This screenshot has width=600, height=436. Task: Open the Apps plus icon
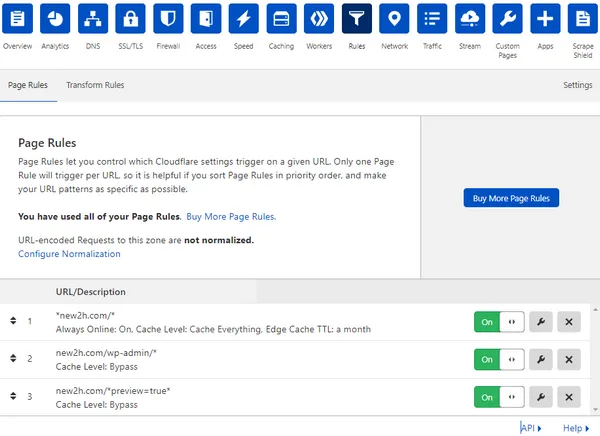click(545, 18)
